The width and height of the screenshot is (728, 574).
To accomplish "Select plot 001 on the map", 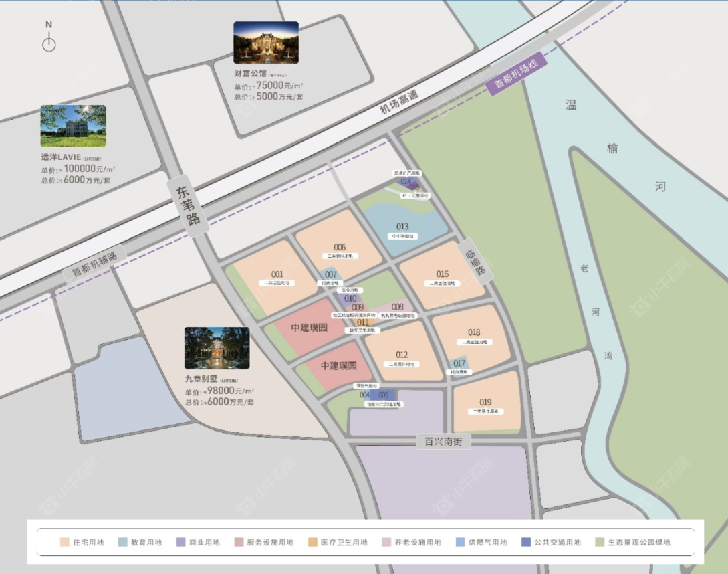I will 277,278.
